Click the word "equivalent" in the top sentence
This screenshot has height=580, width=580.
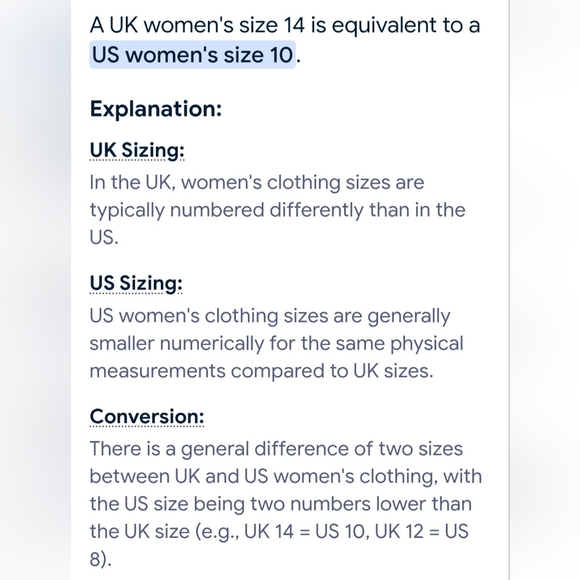[384, 26]
